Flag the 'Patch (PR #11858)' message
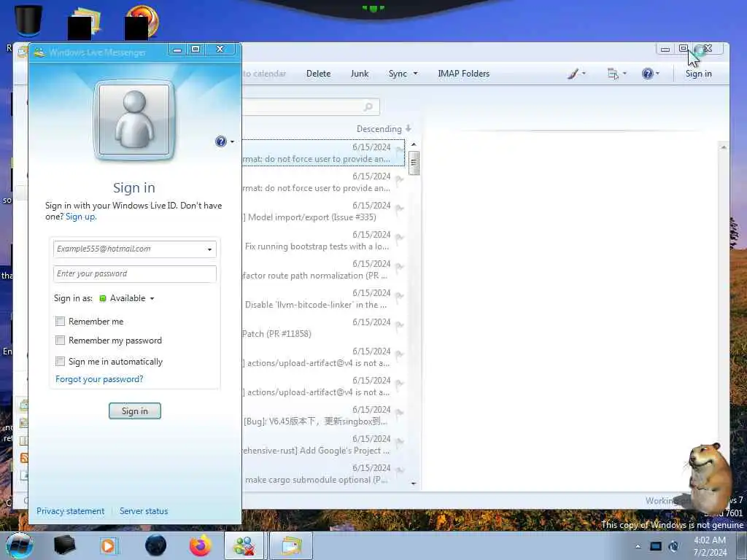This screenshot has width=747, height=560. [x=399, y=326]
